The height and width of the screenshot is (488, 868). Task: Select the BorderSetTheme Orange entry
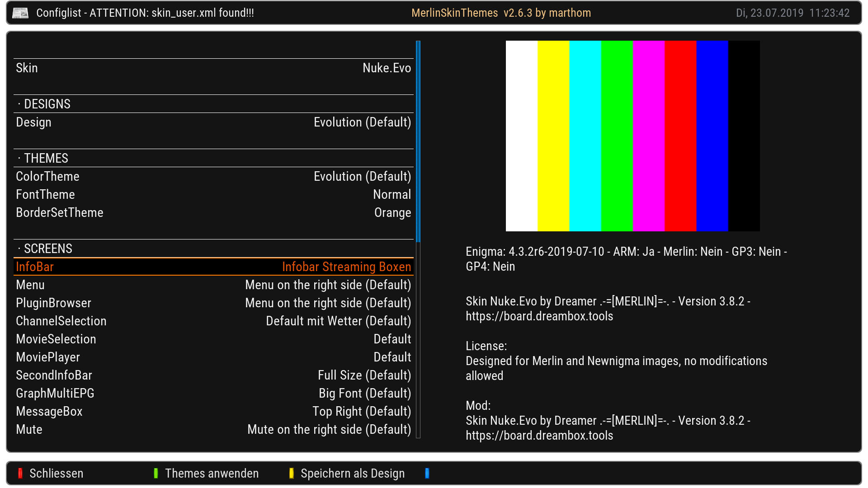pos(213,212)
